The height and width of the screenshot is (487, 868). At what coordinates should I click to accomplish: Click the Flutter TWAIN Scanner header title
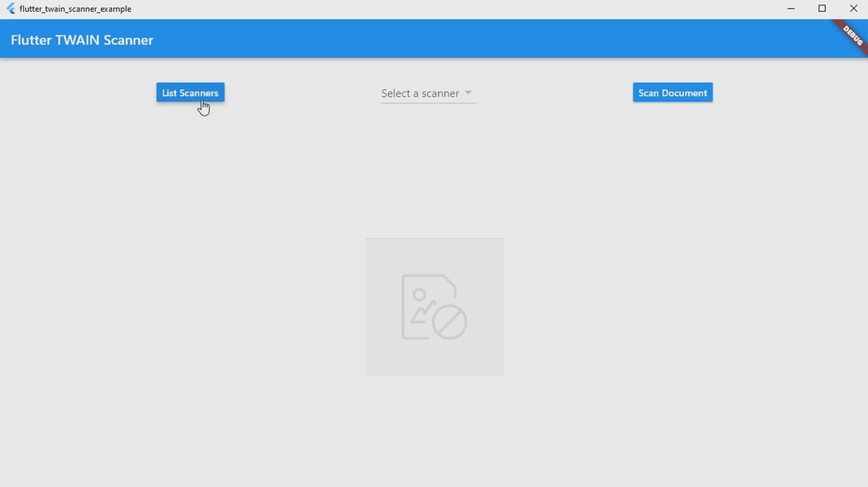pos(82,40)
